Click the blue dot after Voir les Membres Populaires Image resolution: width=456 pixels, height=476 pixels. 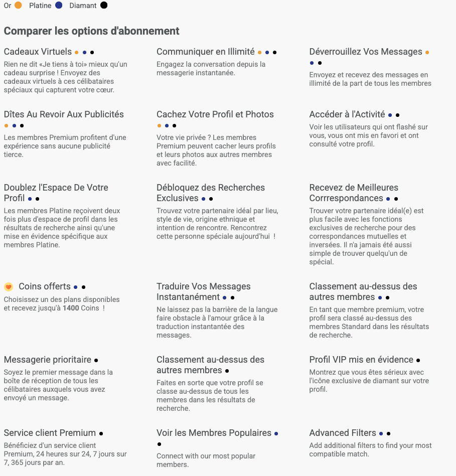coord(276,433)
